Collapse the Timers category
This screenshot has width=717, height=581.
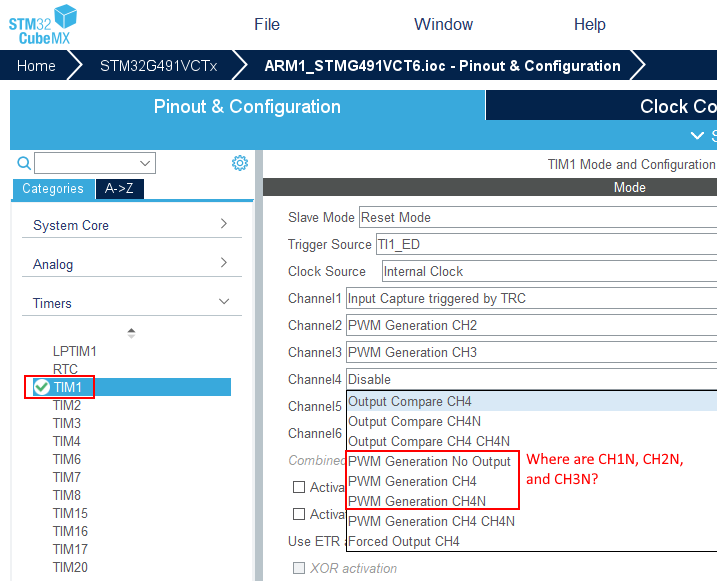click(132, 303)
